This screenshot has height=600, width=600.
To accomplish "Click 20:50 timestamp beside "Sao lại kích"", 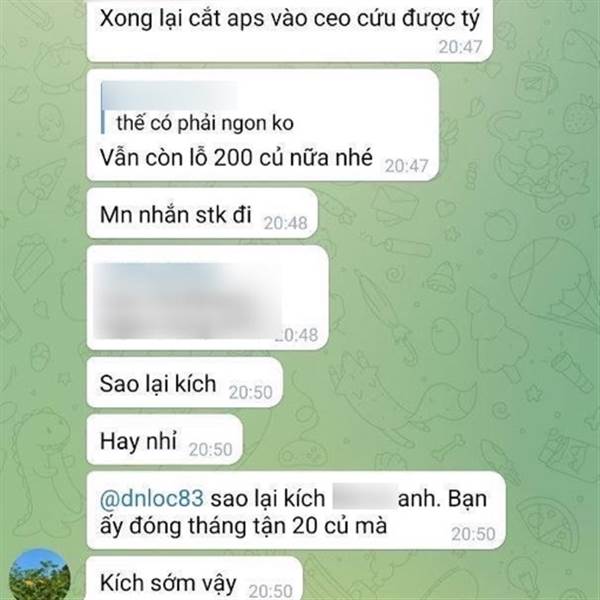I will pos(251,392).
